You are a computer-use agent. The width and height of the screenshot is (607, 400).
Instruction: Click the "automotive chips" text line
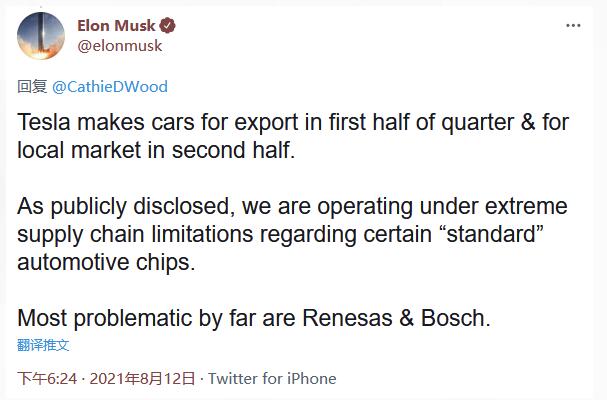click(106, 262)
